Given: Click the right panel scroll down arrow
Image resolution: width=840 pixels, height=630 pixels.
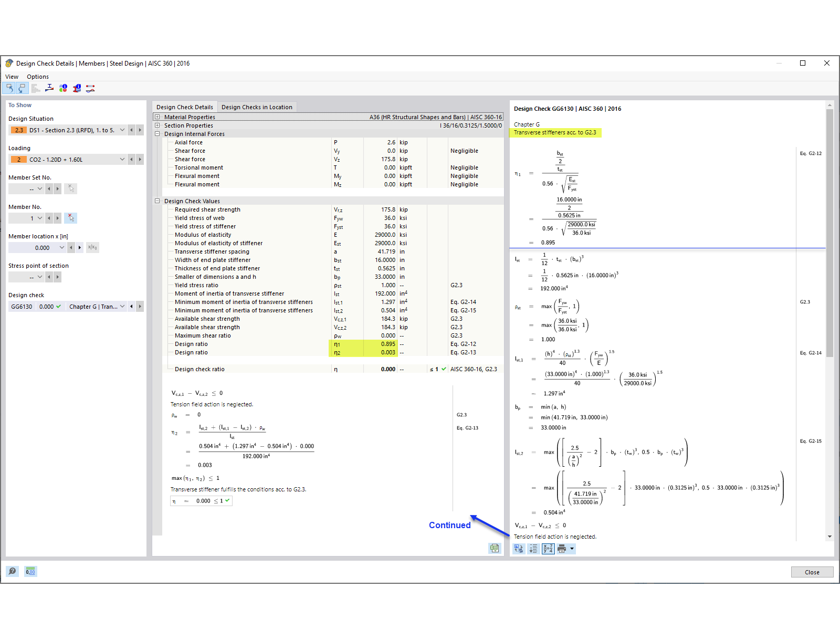Looking at the screenshot, I should [829, 537].
